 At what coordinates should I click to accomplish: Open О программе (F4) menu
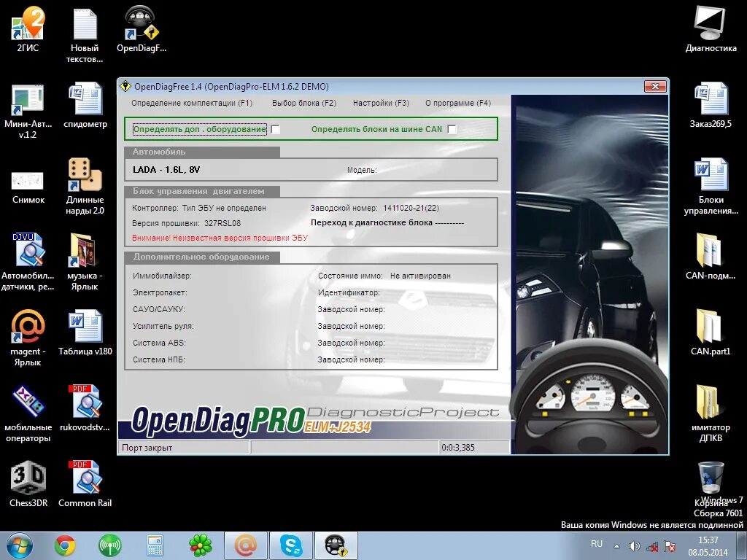click(458, 103)
